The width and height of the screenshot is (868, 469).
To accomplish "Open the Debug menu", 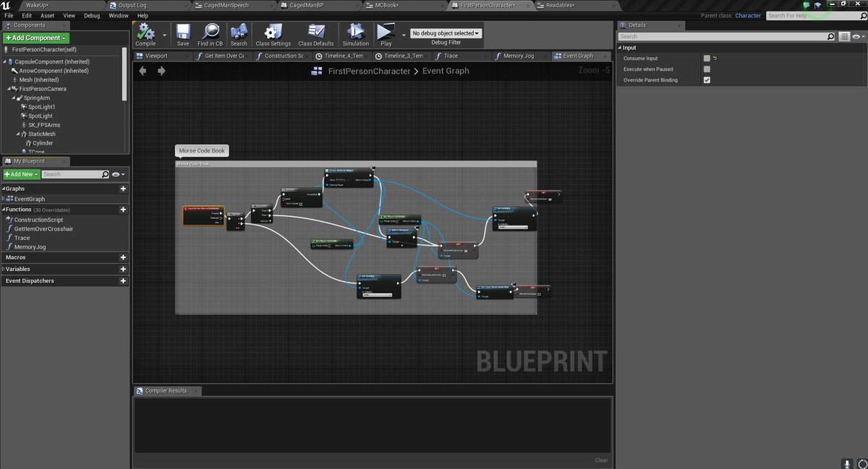I will coord(92,15).
